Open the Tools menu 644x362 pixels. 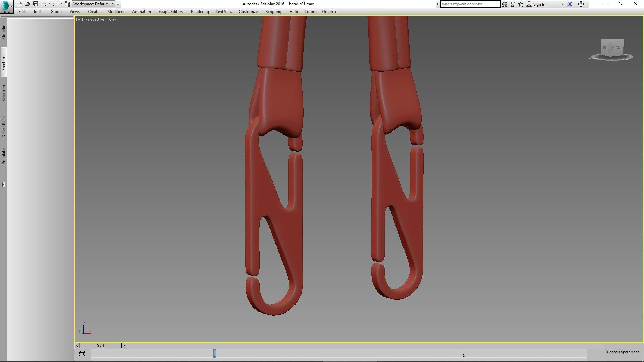point(38,11)
